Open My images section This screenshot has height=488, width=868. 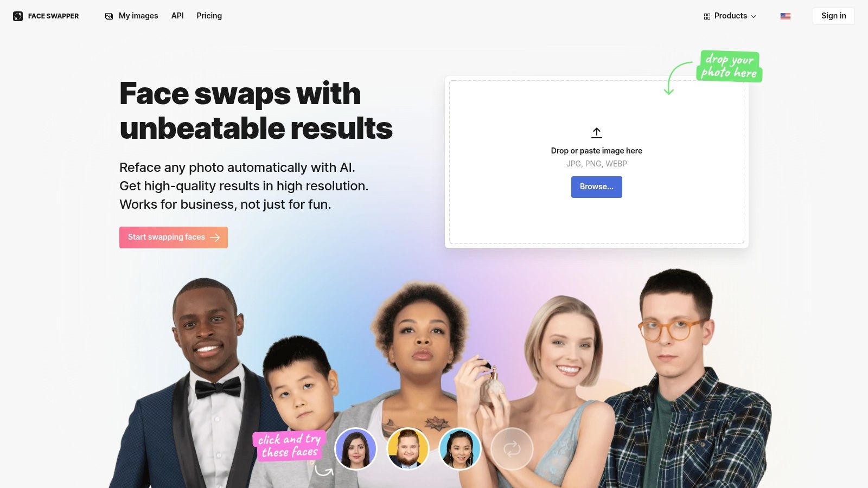(132, 16)
